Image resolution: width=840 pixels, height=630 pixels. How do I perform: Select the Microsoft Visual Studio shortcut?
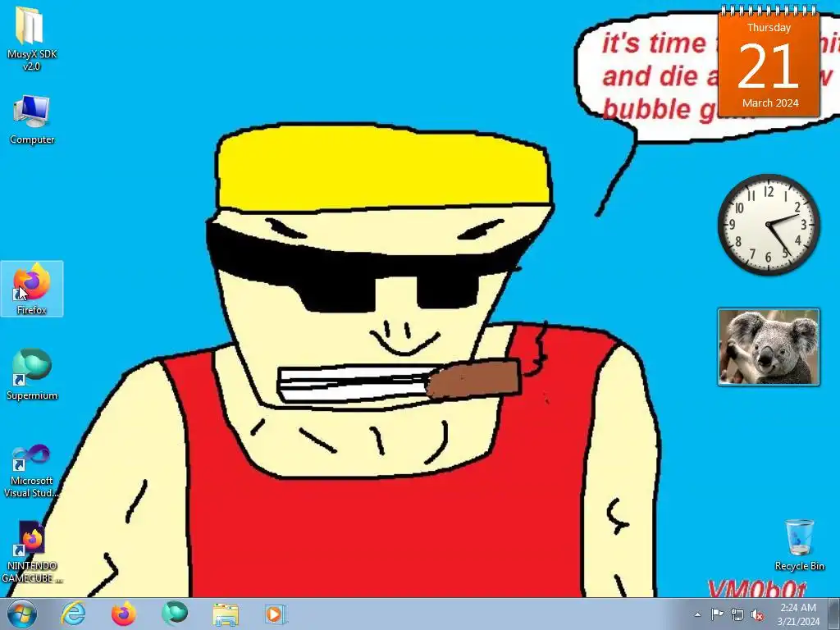pyautogui.click(x=32, y=471)
